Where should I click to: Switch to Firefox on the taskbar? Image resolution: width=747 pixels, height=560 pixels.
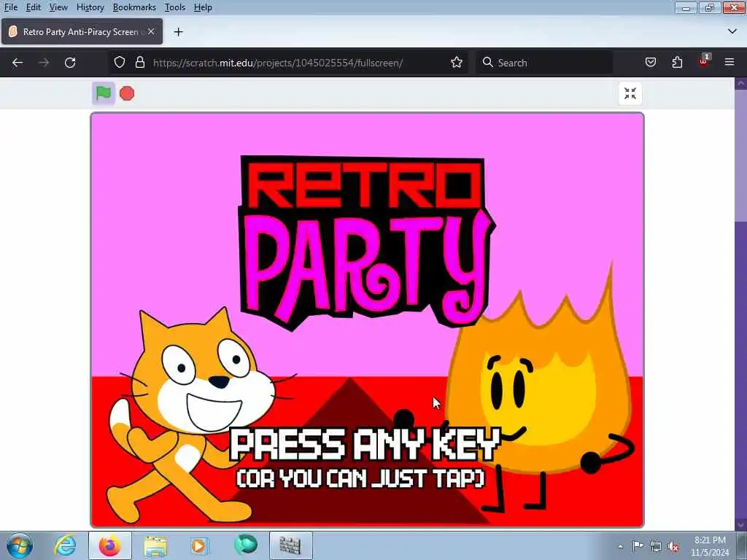(110, 545)
